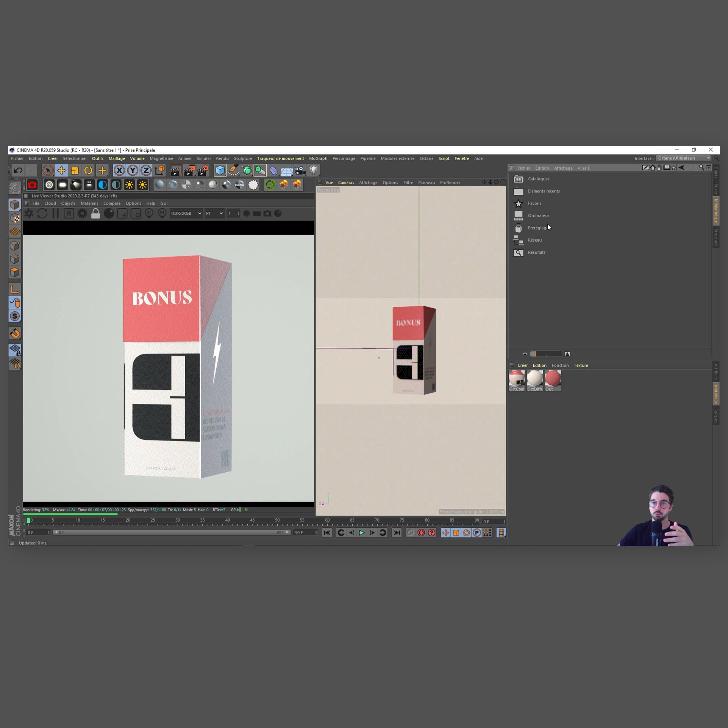This screenshot has width=728, height=728.
Task: Open the Render to Picture Viewer clapperboard
Action: pos(189,170)
